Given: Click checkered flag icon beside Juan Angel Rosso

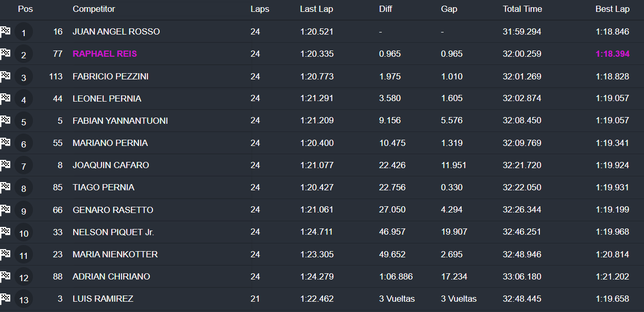Looking at the screenshot, I should (5, 31).
